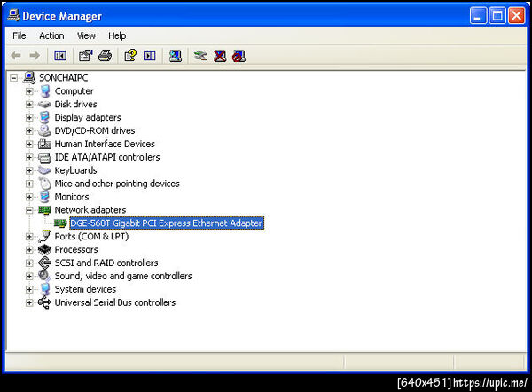The image size is (532, 392).
Task: Click the SCSI and RAID controllers icon
Action: [x=45, y=263]
